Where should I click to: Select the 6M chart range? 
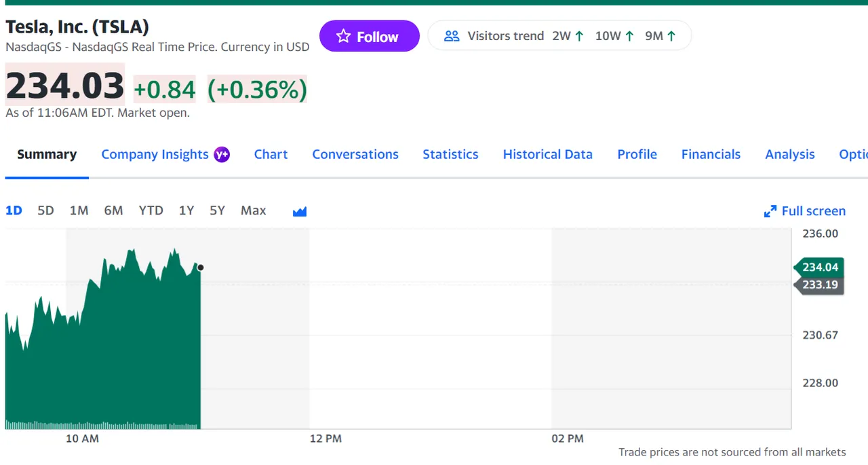[113, 210]
